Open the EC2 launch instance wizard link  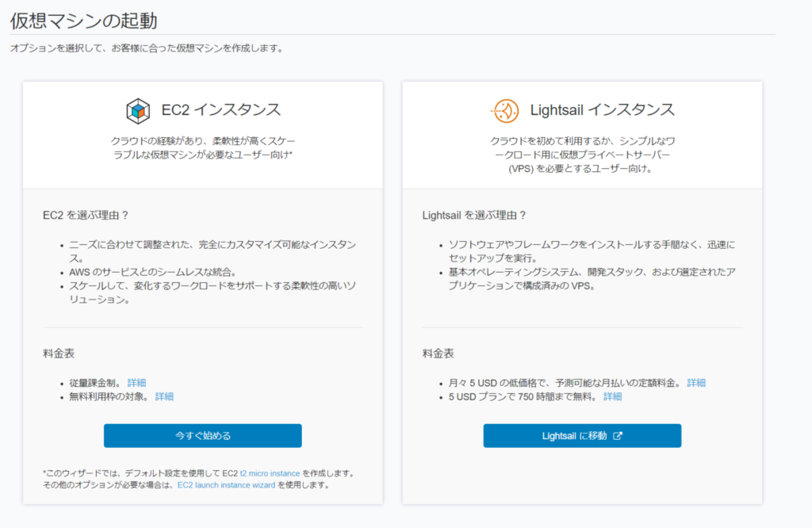226,485
